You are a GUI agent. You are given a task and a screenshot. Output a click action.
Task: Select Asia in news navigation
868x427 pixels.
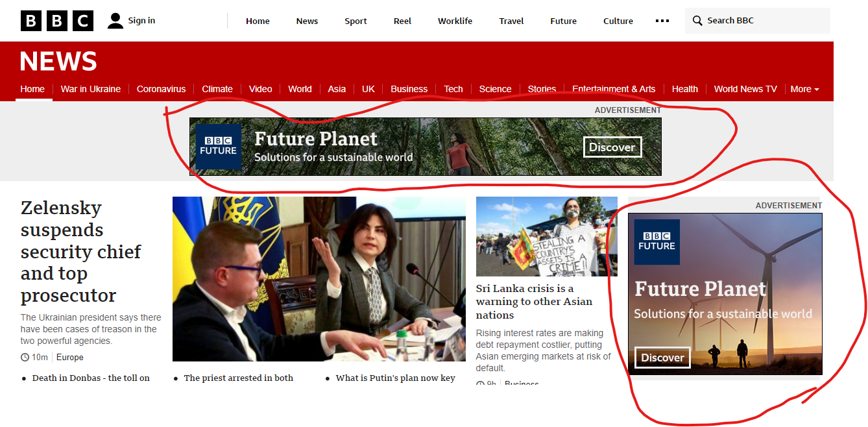[x=337, y=89]
